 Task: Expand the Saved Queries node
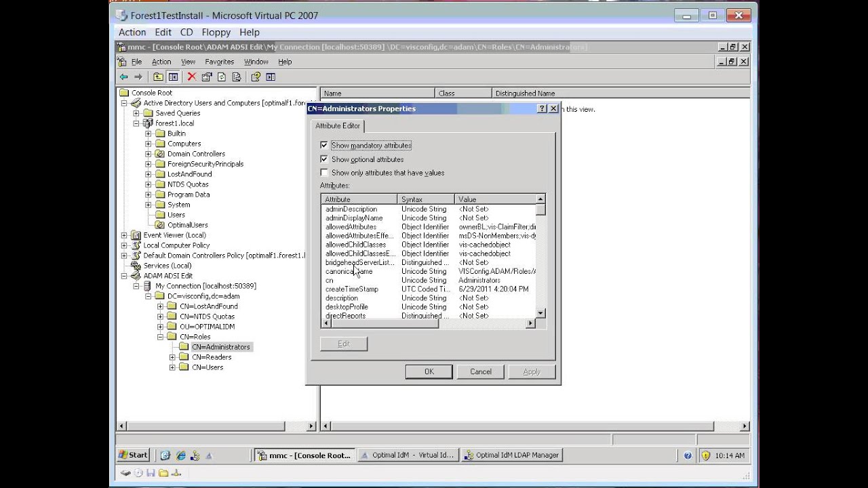click(x=136, y=113)
